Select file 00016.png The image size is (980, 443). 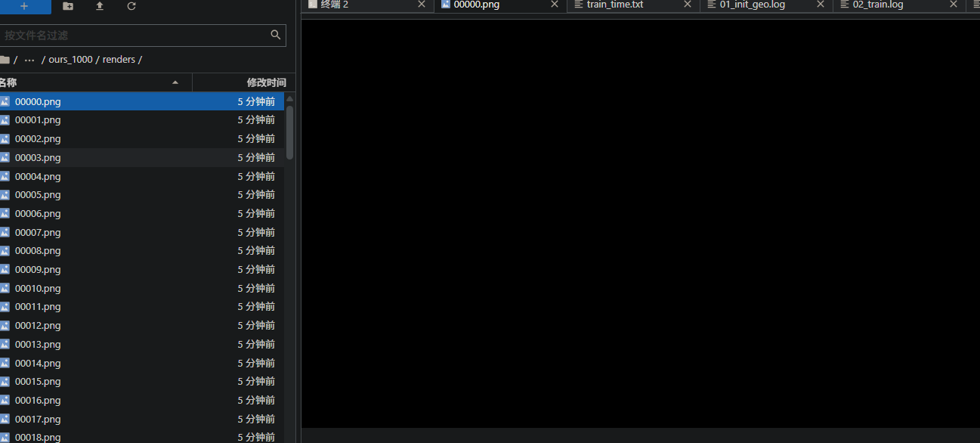[142, 400]
